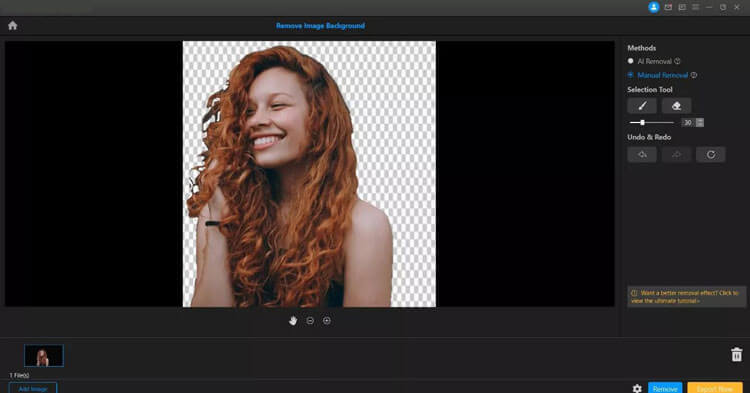Select the woman image thumbnail
The image size is (750, 393).
(x=44, y=356)
